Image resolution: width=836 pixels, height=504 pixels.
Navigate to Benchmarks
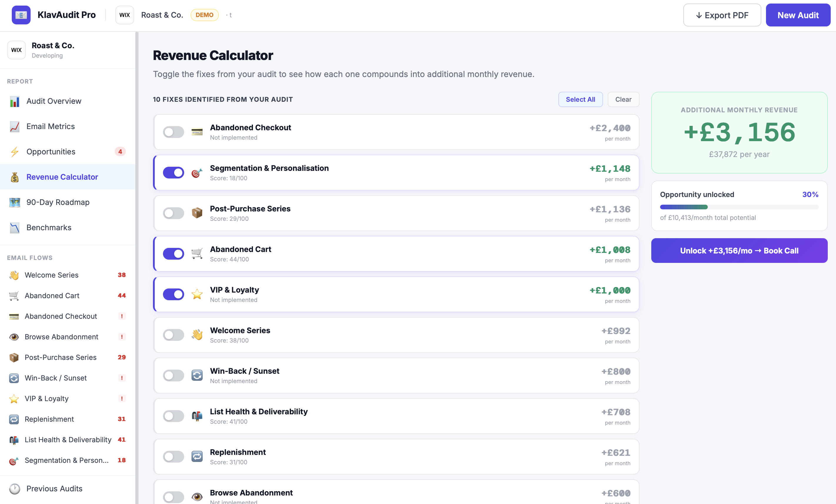click(68, 228)
